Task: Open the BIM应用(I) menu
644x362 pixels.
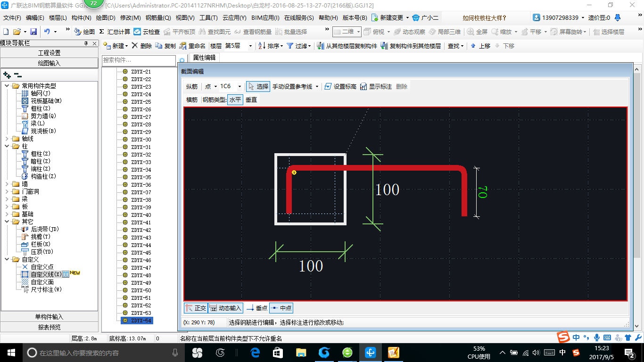Action: click(265, 17)
